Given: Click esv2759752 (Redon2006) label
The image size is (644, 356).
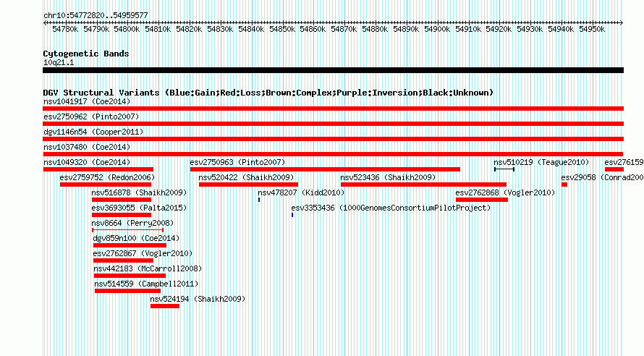Looking at the screenshot, I should tap(107, 177).
